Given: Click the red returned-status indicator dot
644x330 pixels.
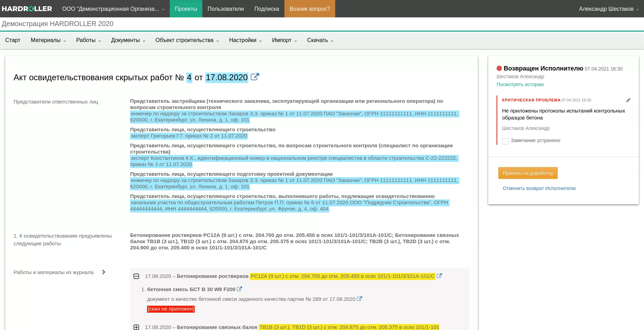Looking at the screenshot, I should pyautogui.click(x=499, y=68).
